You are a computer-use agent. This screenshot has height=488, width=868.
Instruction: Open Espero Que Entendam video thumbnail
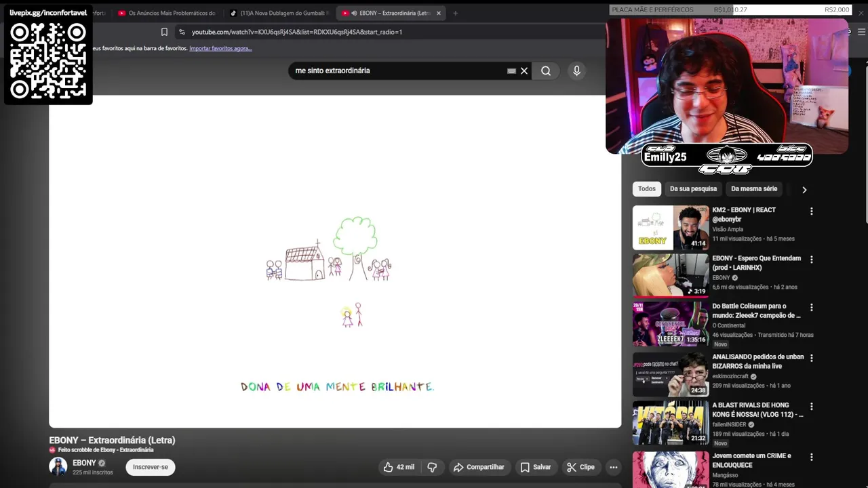click(671, 276)
